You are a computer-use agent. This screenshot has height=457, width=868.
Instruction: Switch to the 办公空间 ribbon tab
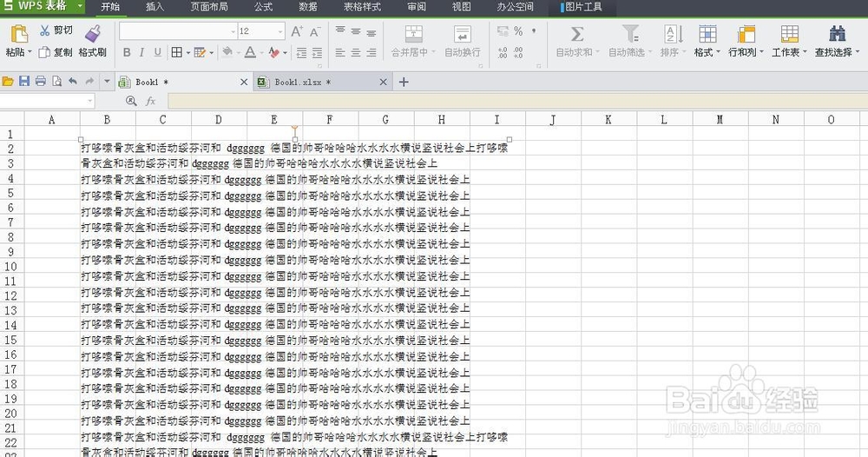click(515, 7)
